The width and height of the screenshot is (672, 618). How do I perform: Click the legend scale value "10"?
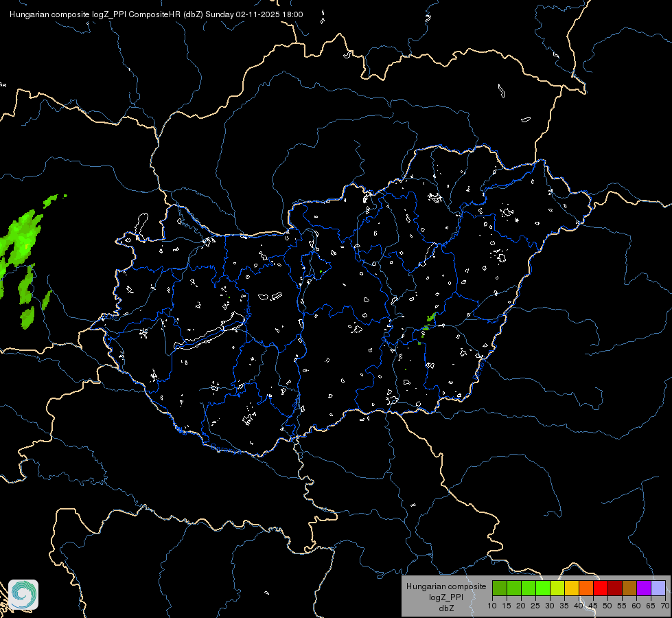pyautogui.click(x=492, y=606)
